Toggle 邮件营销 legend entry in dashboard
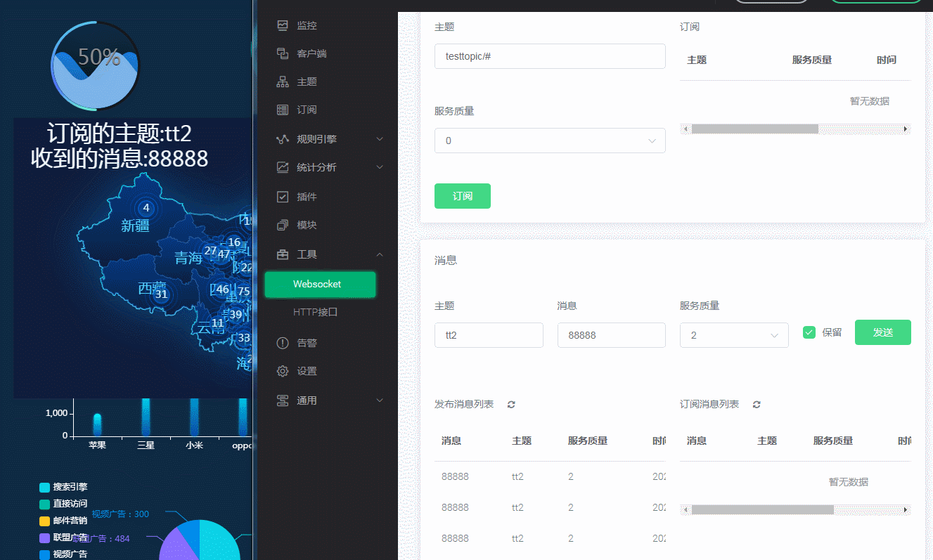The width and height of the screenshot is (933, 560). pyautogui.click(x=63, y=521)
